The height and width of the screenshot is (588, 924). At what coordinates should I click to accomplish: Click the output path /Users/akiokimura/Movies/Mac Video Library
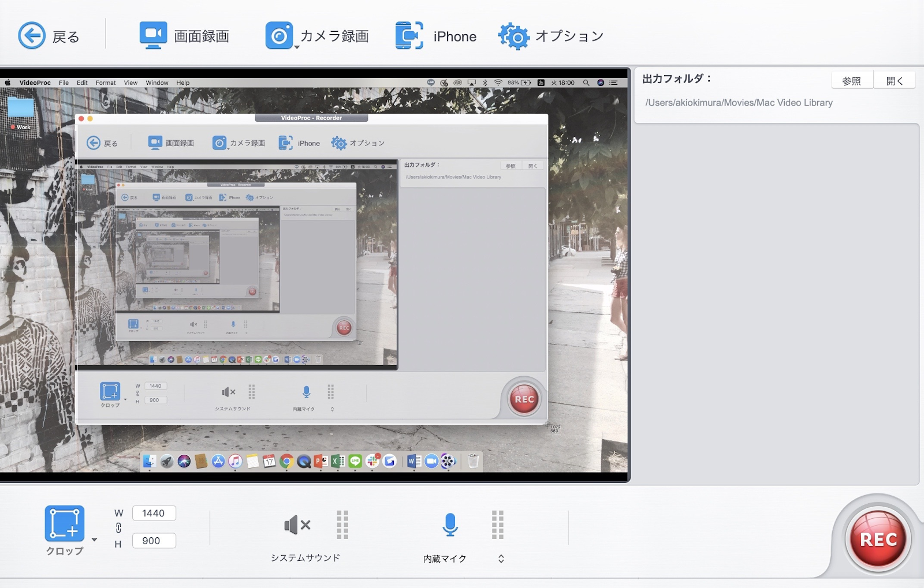(739, 103)
